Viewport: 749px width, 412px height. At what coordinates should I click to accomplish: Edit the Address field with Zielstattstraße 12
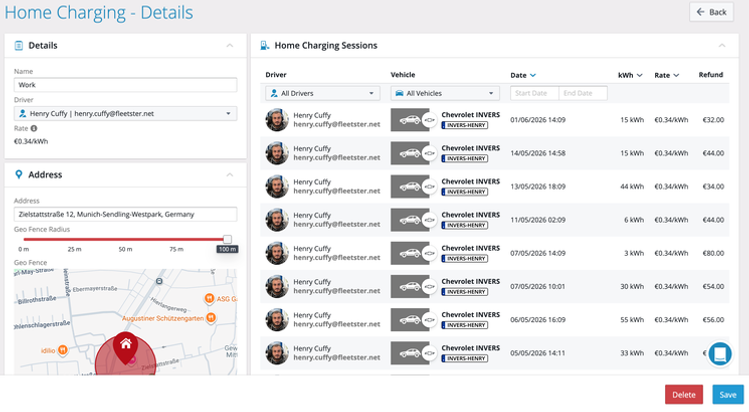pos(125,214)
